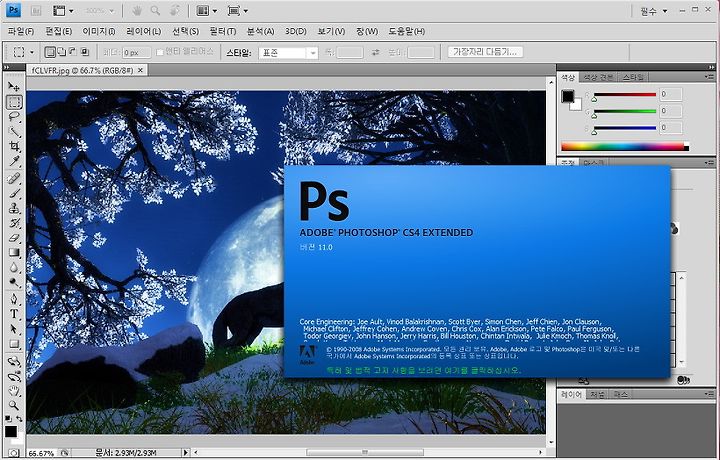Select the Gradient tool

point(14,252)
